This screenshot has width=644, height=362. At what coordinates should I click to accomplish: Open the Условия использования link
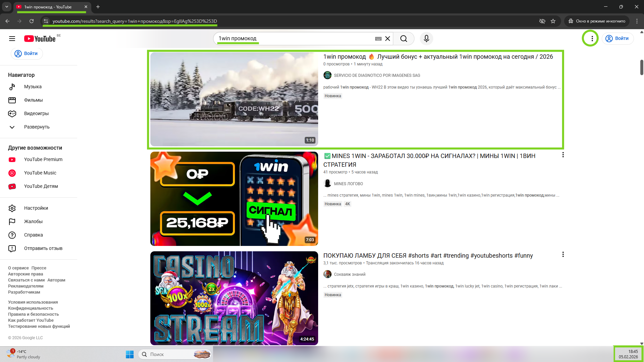pyautogui.click(x=33, y=302)
